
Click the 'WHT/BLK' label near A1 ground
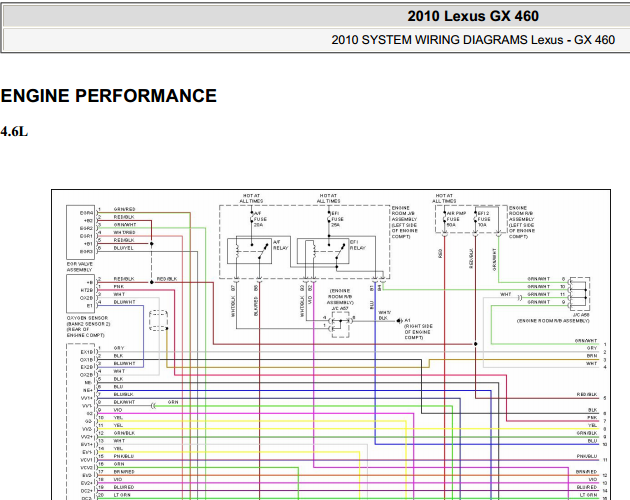[x=385, y=315]
